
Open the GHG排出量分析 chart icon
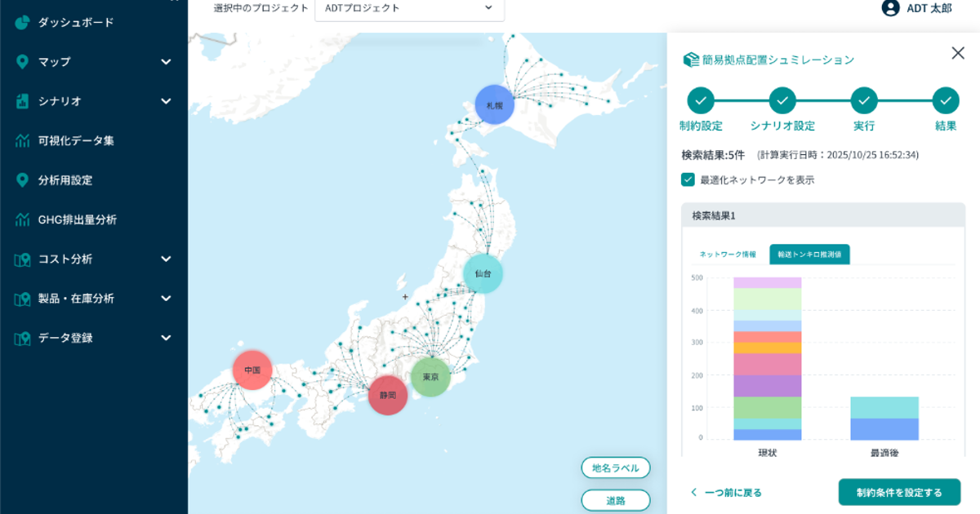23,219
